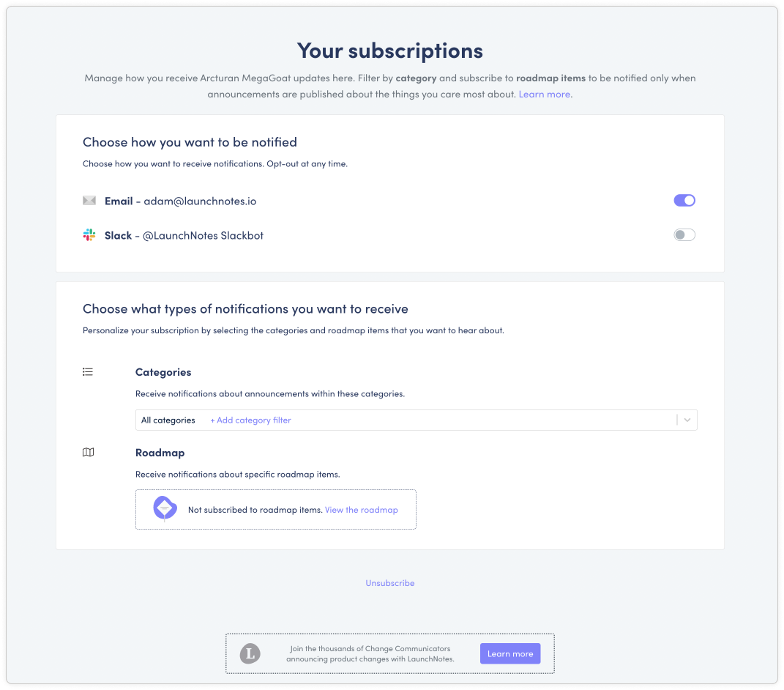Click the Categories section heading

(x=163, y=372)
